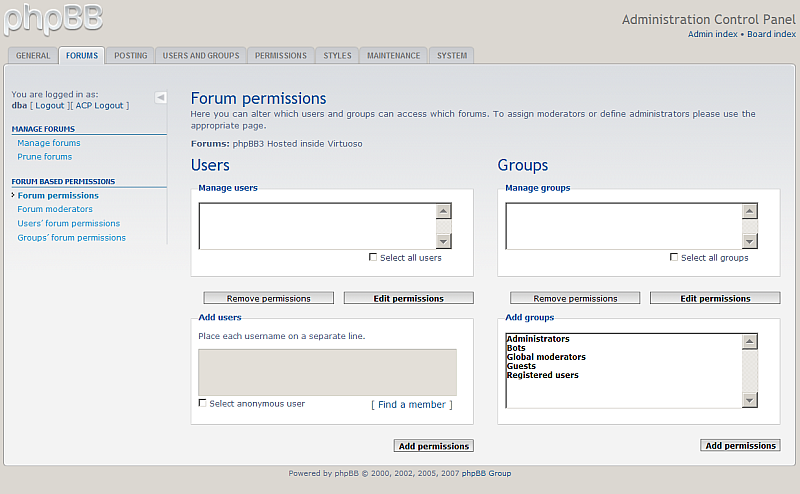Screen dimensions: 800x494
Task: Click Edit permissions under Users
Action: click(408, 298)
